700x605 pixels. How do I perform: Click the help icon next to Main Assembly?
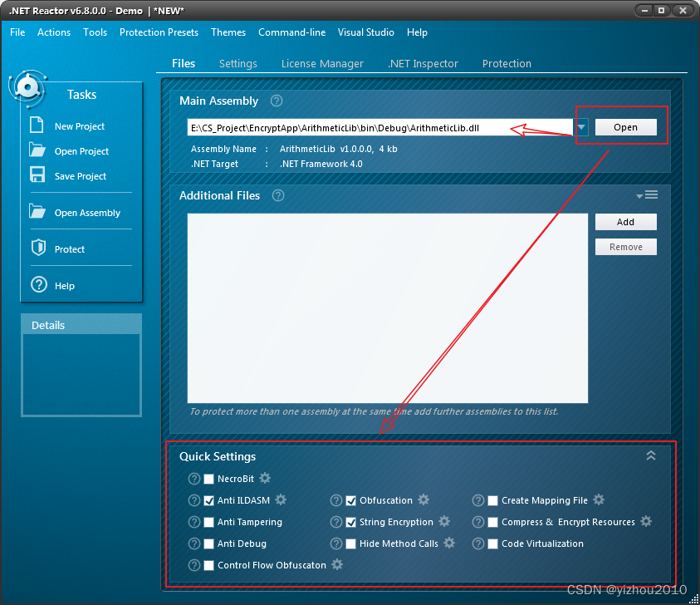pos(277,101)
